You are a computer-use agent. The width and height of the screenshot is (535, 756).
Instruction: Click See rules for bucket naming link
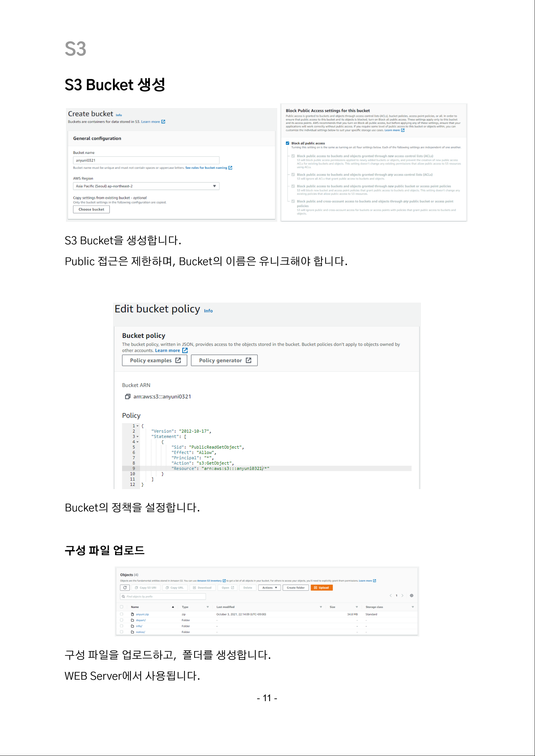(x=206, y=168)
